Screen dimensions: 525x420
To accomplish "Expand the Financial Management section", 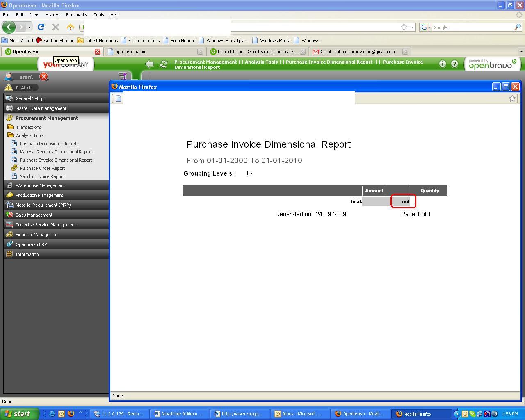I will [37, 235].
